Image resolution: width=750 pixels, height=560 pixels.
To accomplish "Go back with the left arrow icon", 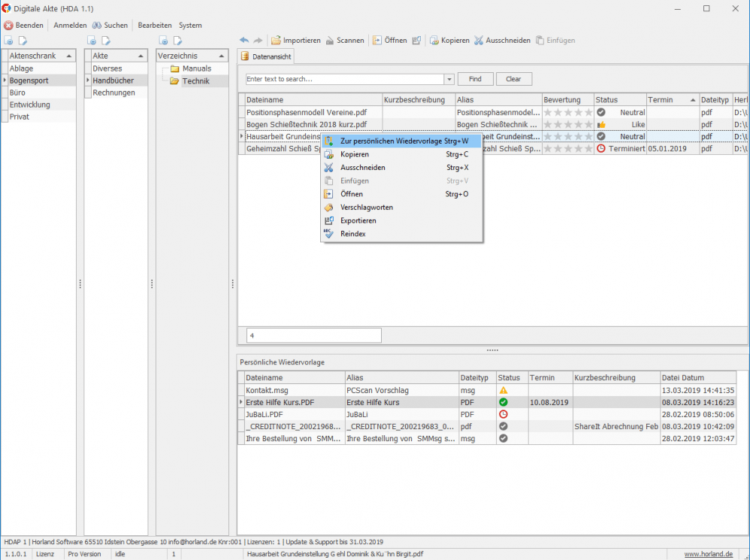I will point(244,40).
